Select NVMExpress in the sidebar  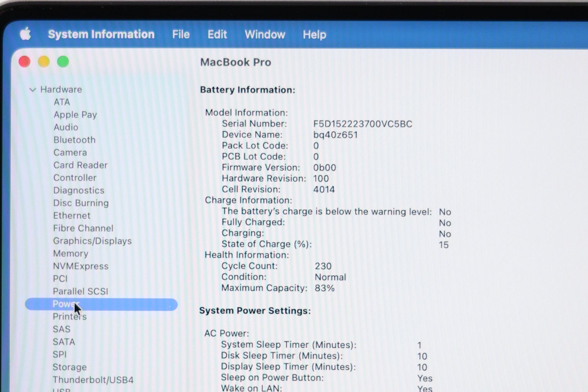(x=80, y=266)
